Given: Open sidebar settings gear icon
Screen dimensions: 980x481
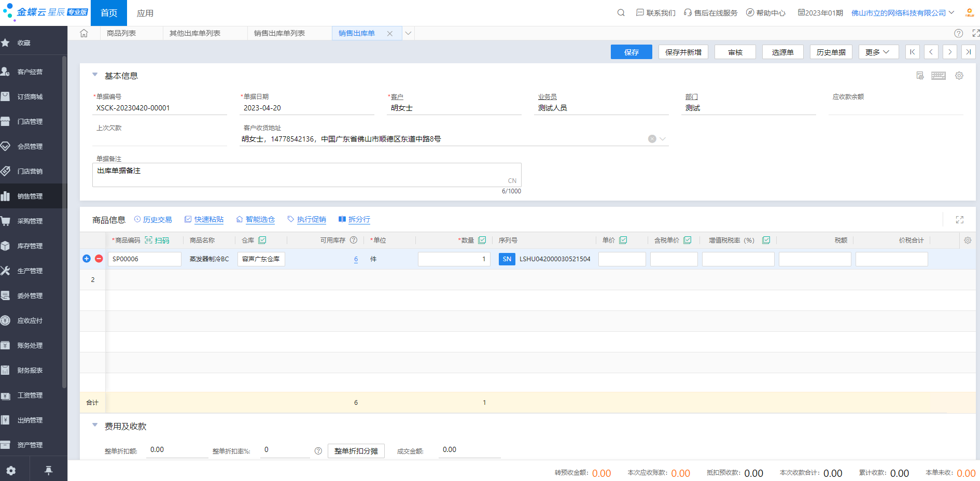Looking at the screenshot, I should tap(11, 471).
